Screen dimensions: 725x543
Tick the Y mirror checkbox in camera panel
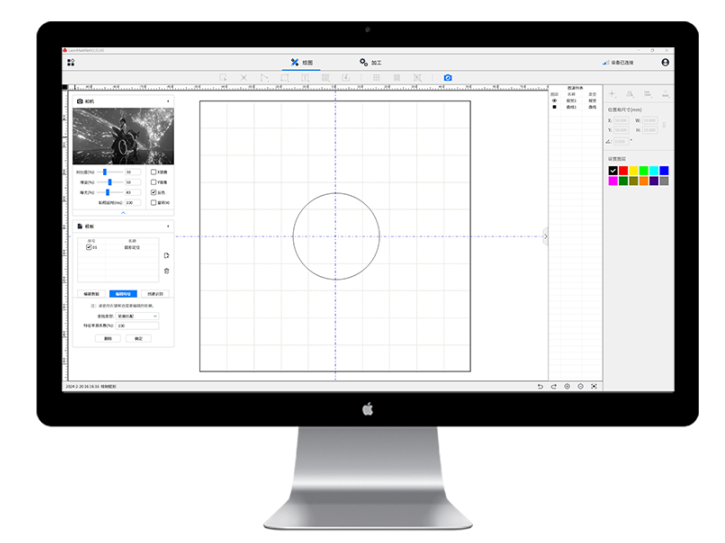click(x=154, y=182)
